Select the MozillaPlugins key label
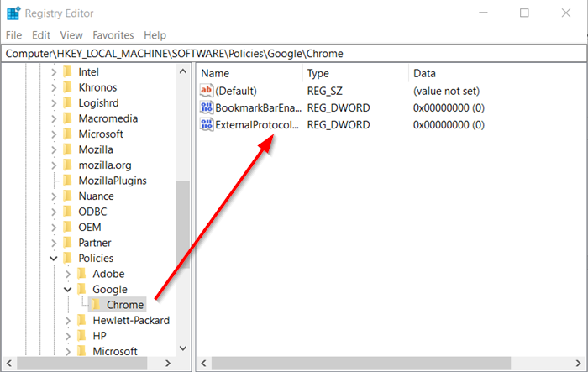The height and width of the screenshot is (372, 588). [113, 181]
